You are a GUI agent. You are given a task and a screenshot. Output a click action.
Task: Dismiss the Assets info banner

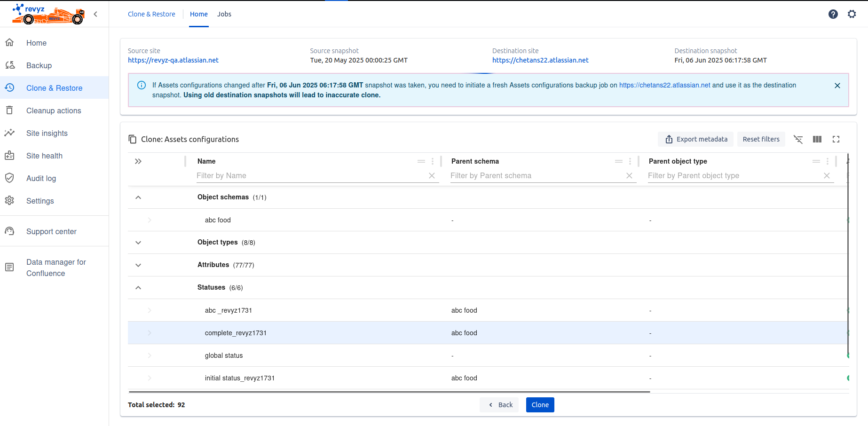point(837,86)
